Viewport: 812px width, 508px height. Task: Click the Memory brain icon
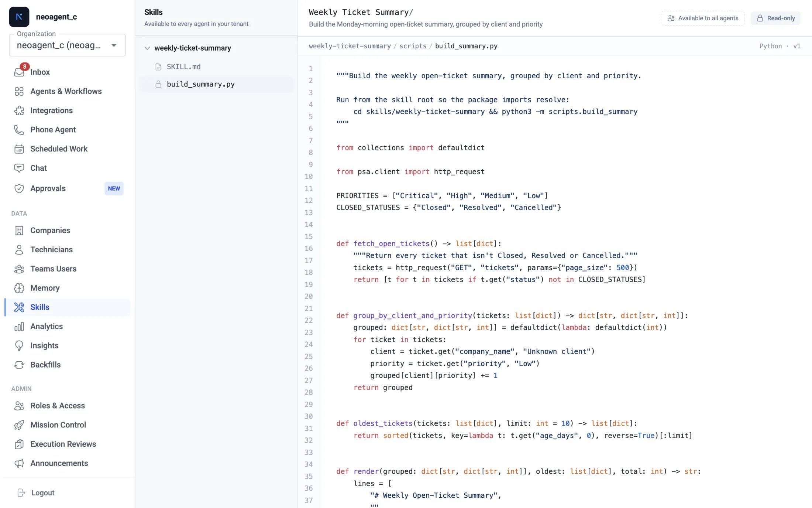[x=19, y=288]
